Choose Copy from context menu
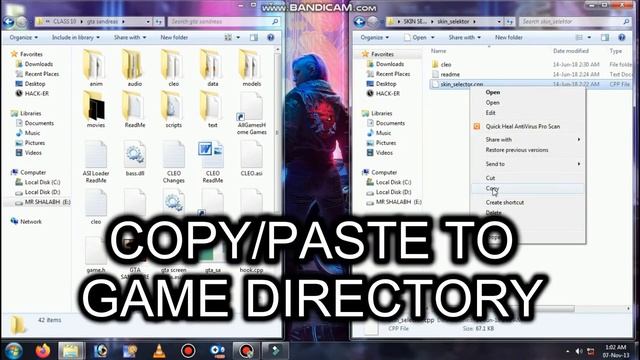Image resolution: width=640 pixels, height=360 pixels. 528,189
